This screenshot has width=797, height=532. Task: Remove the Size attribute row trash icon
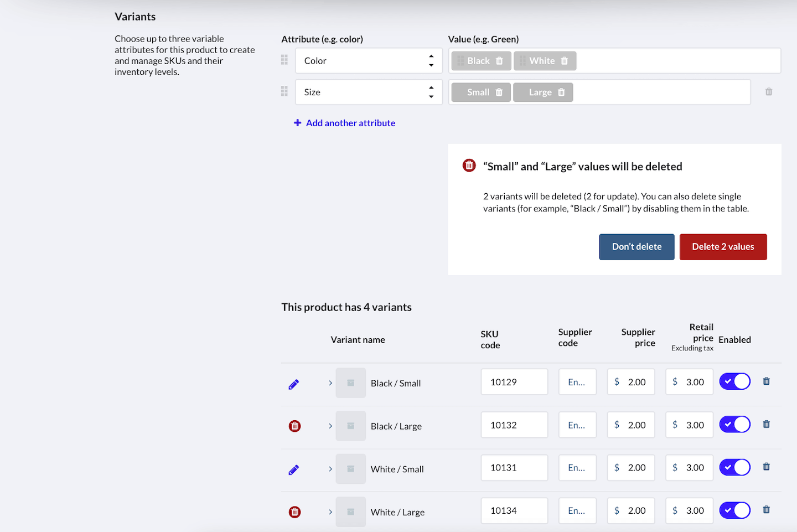click(768, 92)
